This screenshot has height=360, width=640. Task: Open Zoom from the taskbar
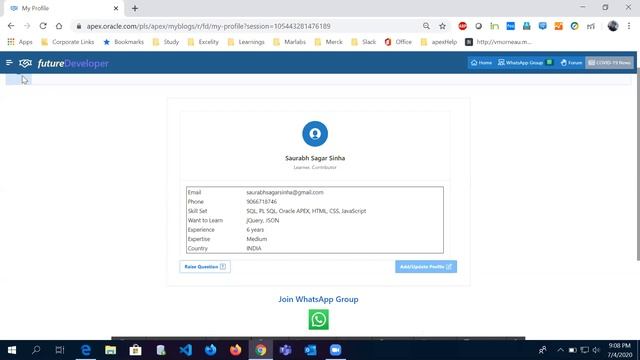tap(335, 350)
